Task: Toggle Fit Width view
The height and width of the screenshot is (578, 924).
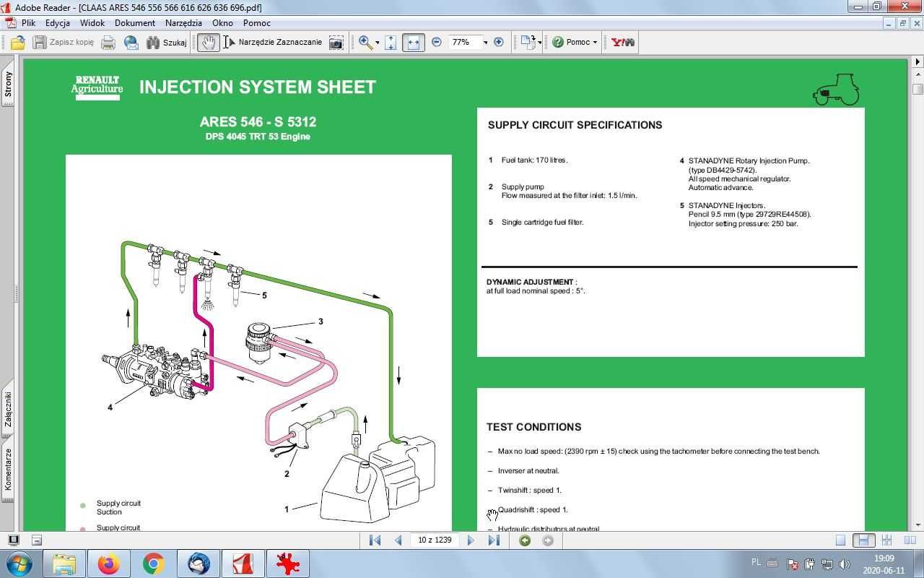Action: pos(413,43)
